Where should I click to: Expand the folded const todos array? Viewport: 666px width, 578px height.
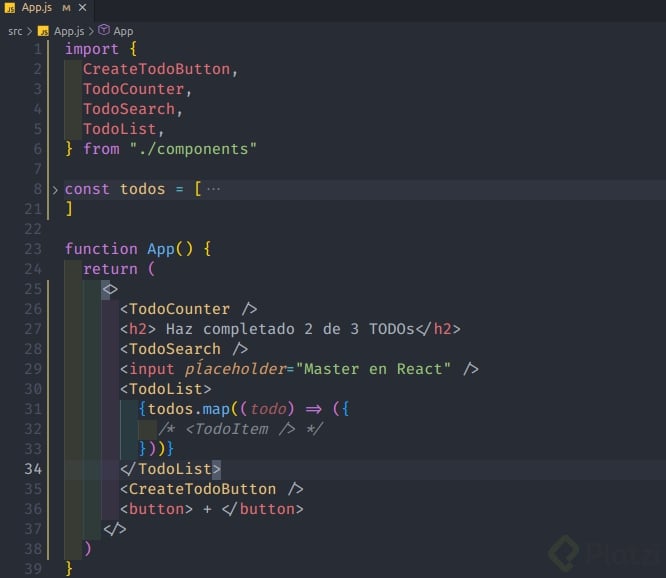55,190
